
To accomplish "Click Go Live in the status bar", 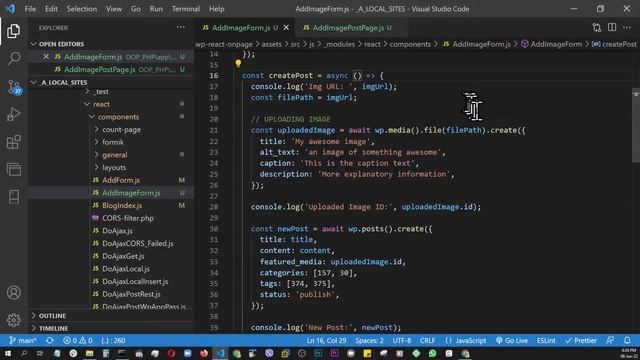I will (x=511, y=340).
